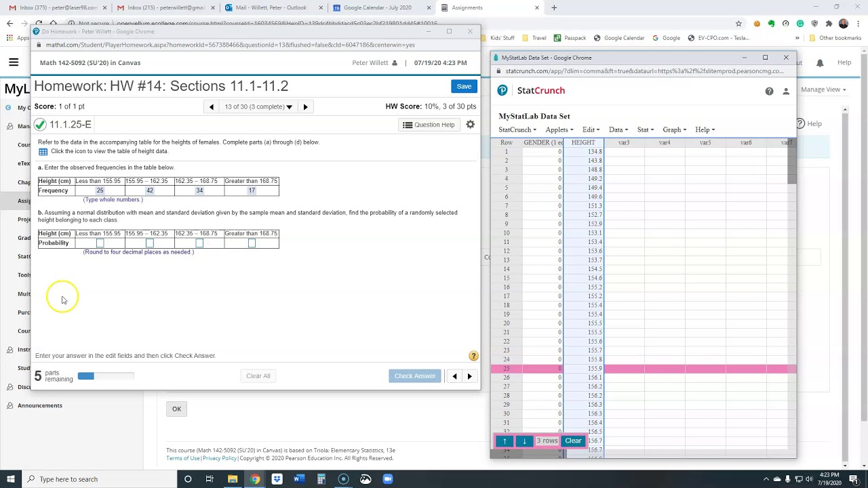The image size is (868, 488).
Task: Open Chrome extensions puzzle icon
Action: [829, 23]
